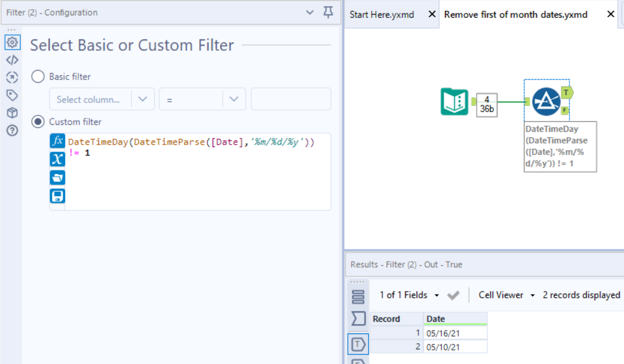Click the fx functions icon

pyautogui.click(x=57, y=141)
